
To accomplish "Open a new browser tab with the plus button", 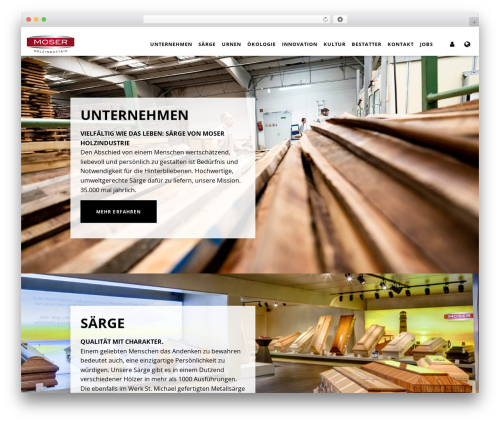I will point(474,22).
